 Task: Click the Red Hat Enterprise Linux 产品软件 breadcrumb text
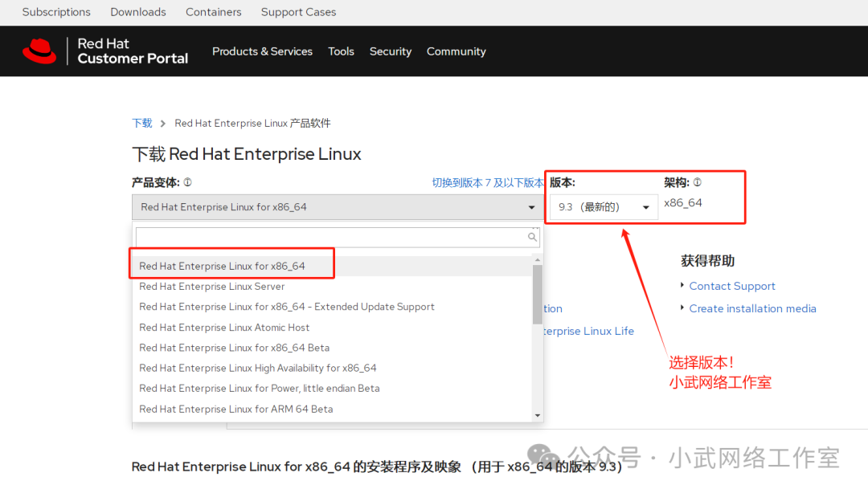click(x=252, y=123)
